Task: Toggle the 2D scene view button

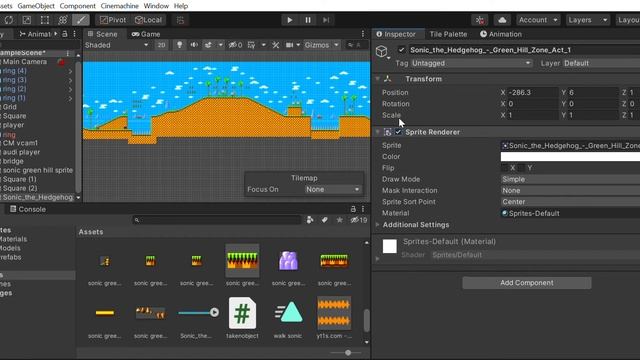Action: point(161,45)
